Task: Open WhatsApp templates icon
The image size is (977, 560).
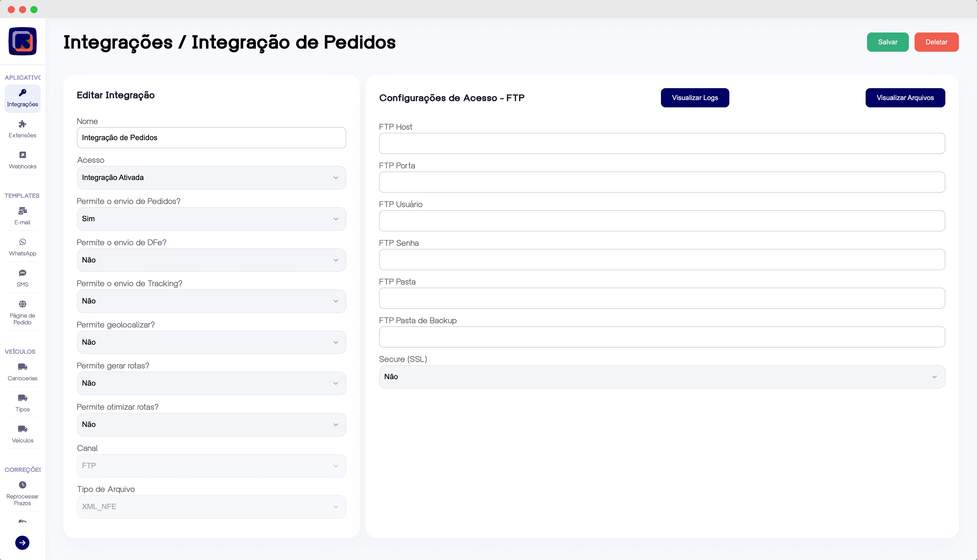Action: pyautogui.click(x=22, y=242)
